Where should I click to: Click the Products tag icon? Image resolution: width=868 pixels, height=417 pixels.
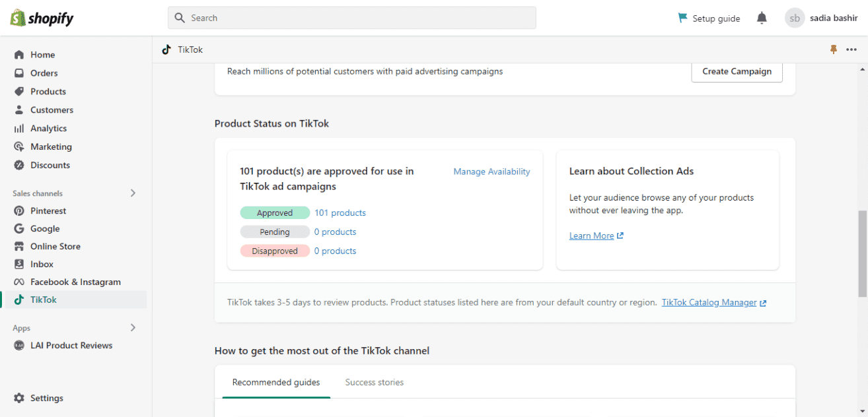[19, 92]
